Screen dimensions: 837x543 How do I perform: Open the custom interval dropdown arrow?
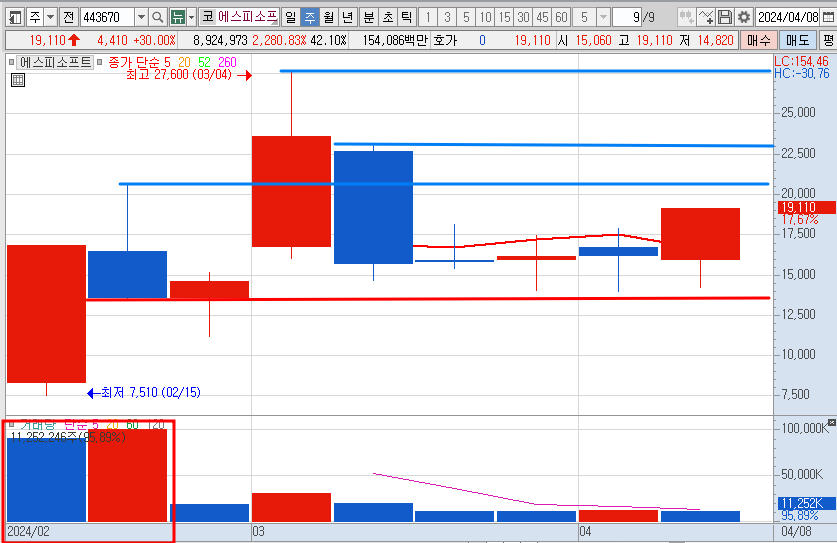click(x=603, y=18)
